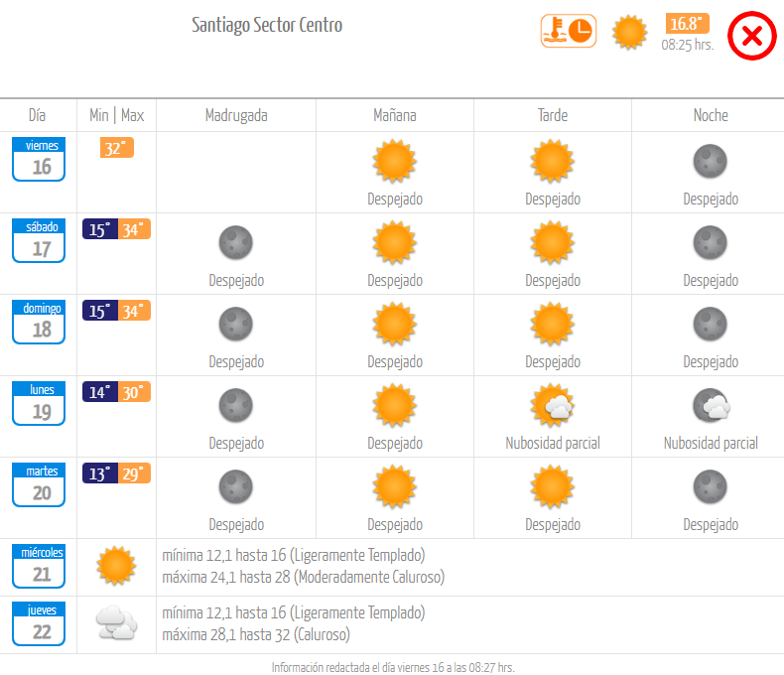The height and width of the screenshot is (675, 784).
Task: Click the current weather sun icon in the header
Action: tap(629, 32)
